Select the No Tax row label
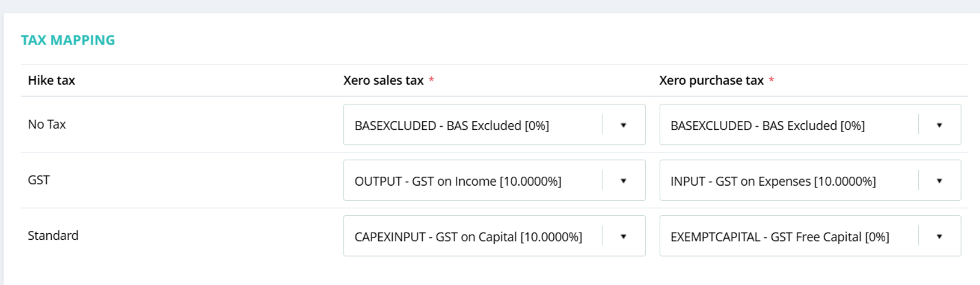This screenshot has height=285, width=980. point(47,124)
